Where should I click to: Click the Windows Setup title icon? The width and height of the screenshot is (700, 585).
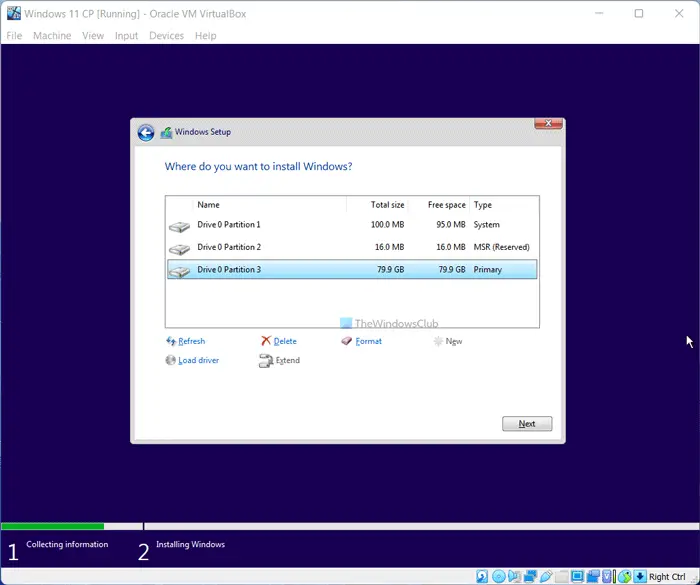166,133
